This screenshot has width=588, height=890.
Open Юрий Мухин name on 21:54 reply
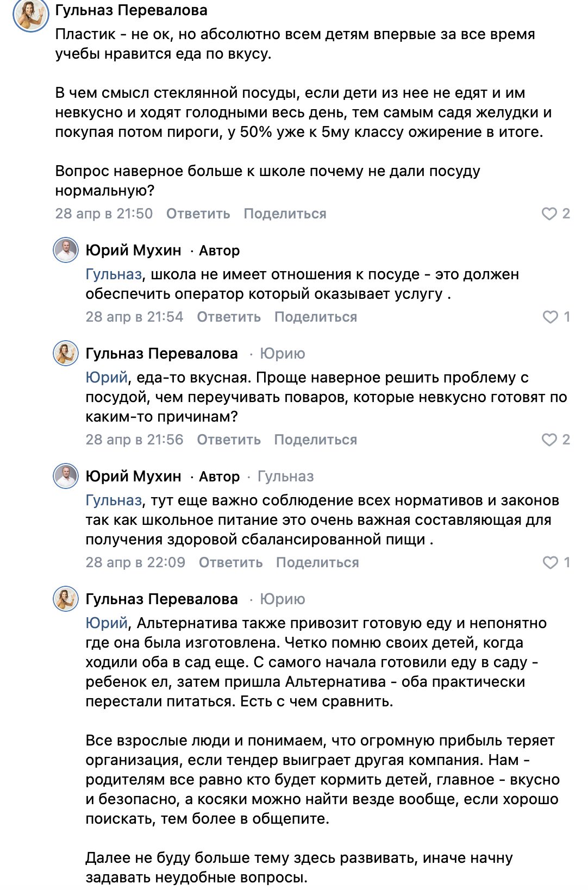133,250
